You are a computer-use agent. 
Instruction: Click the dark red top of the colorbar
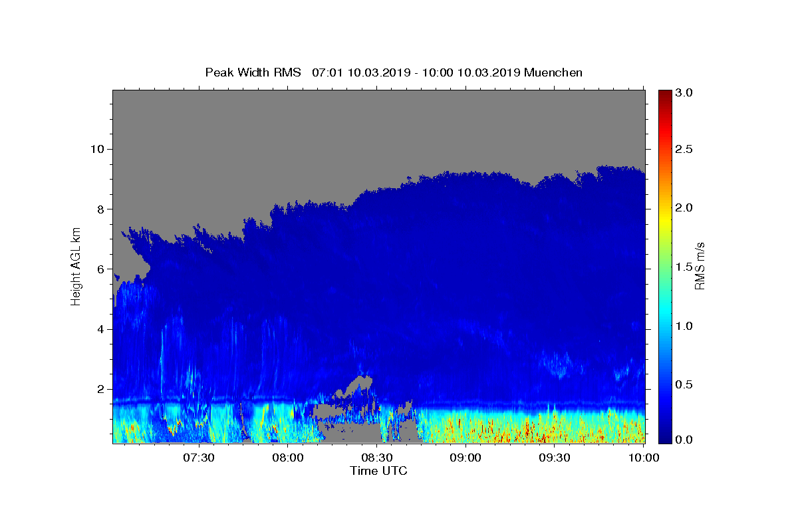pos(665,93)
